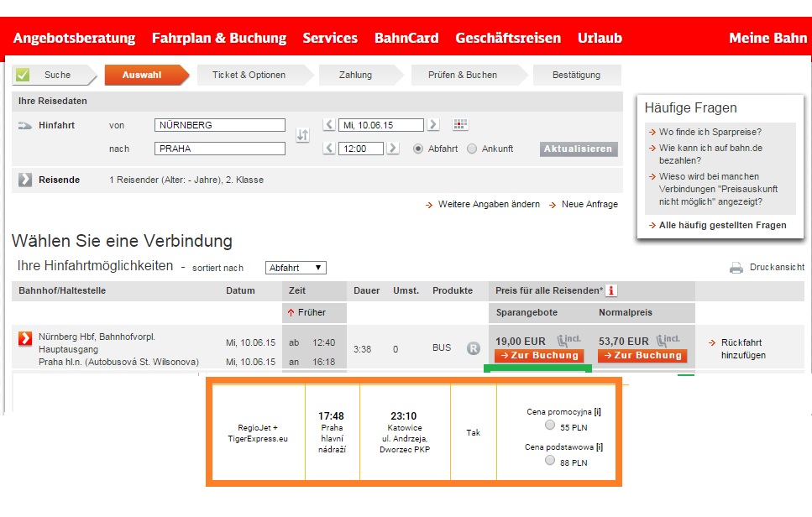Screen dimensions: 812x517
Task: Click the reservation R icon by BUS
Action: (x=473, y=348)
